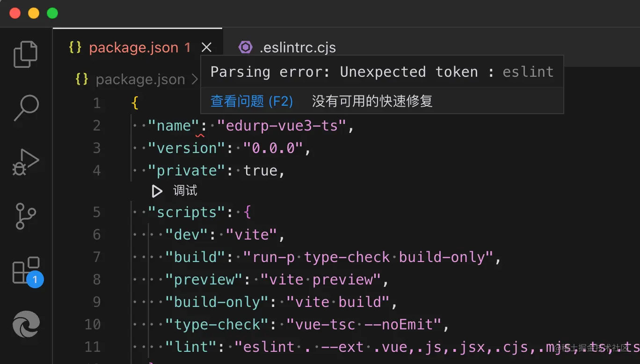The image size is (640, 364).
Task: Open the Run and Debug panel
Action: pyautogui.click(x=26, y=162)
